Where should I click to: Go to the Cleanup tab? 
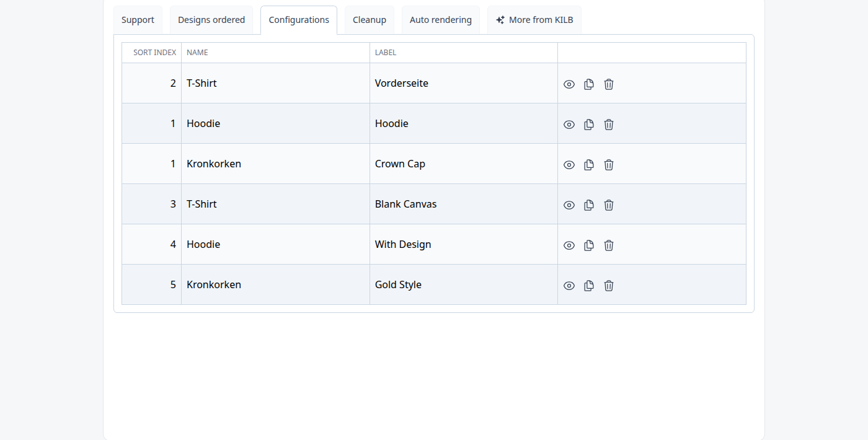point(370,20)
